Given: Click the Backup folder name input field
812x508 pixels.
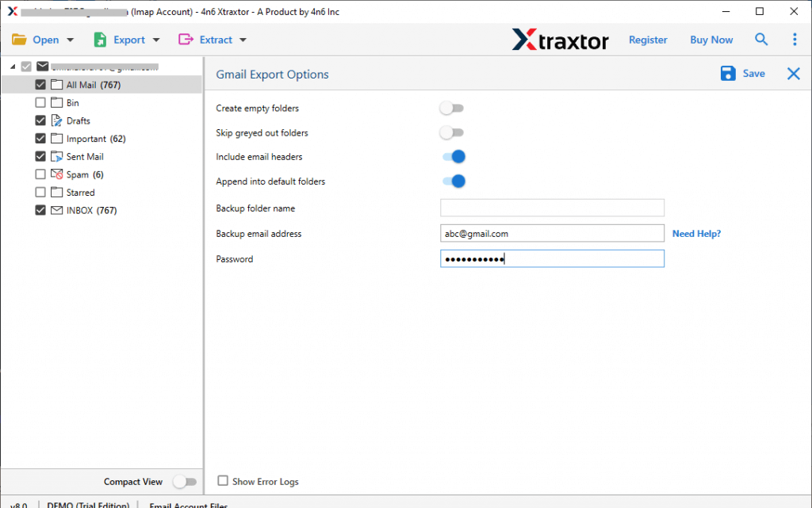Looking at the screenshot, I should coord(552,207).
